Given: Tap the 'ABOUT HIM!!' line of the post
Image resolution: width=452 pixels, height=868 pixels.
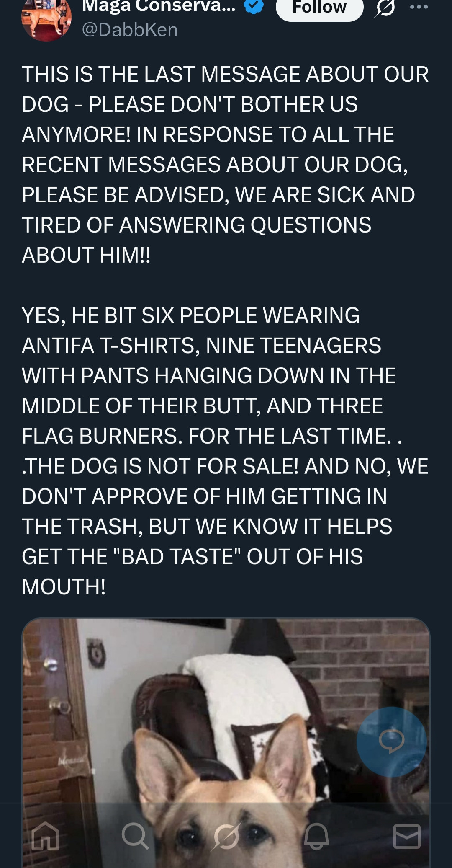Looking at the screenshot, I should click(86, 255).
